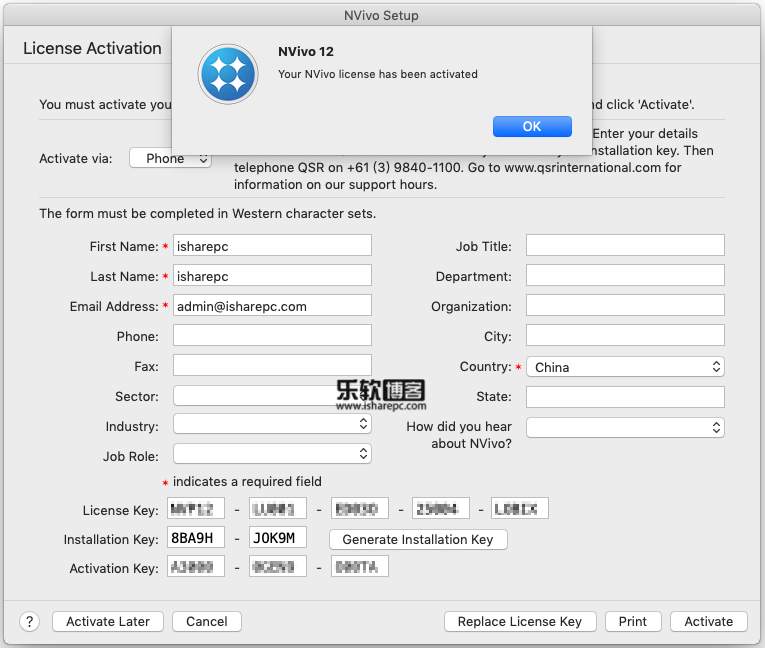Click Installation Key box 8BA9H
The width and height of the screenshot is (765, 648).
point(196,538)
